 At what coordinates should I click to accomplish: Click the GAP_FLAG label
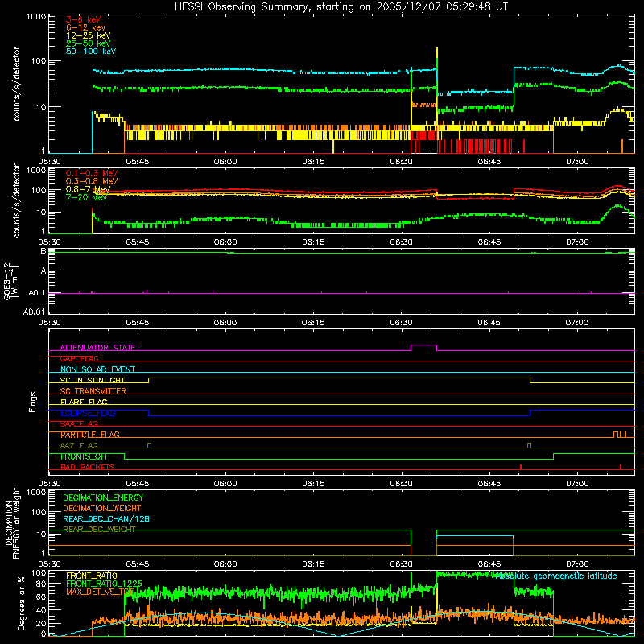[79, 358]
